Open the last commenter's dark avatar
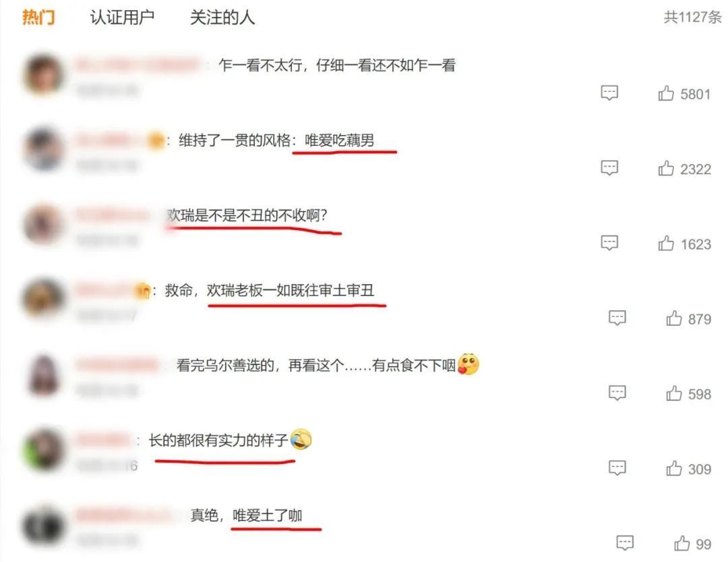 point(44,526)
